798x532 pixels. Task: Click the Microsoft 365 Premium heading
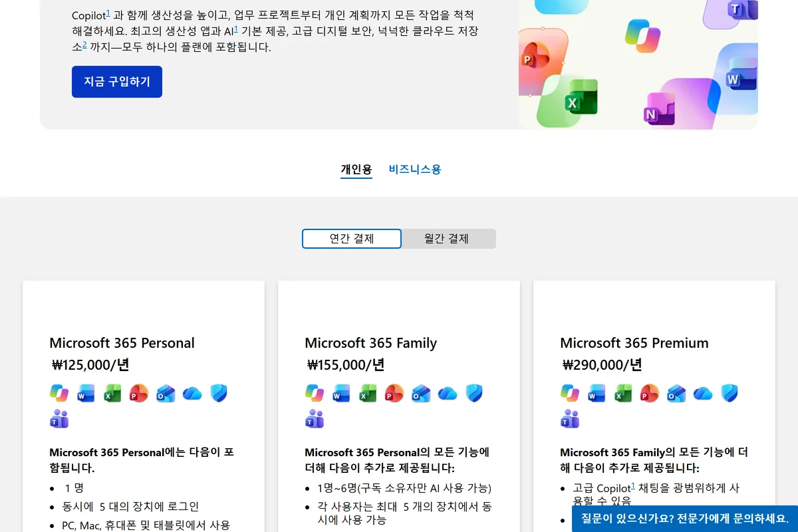(634, 343)
